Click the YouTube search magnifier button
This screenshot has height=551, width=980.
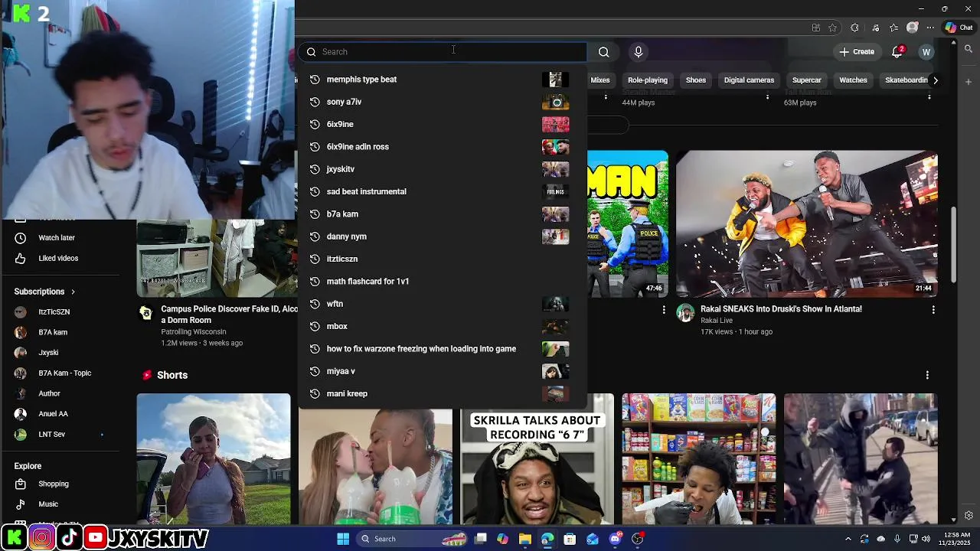604,52
